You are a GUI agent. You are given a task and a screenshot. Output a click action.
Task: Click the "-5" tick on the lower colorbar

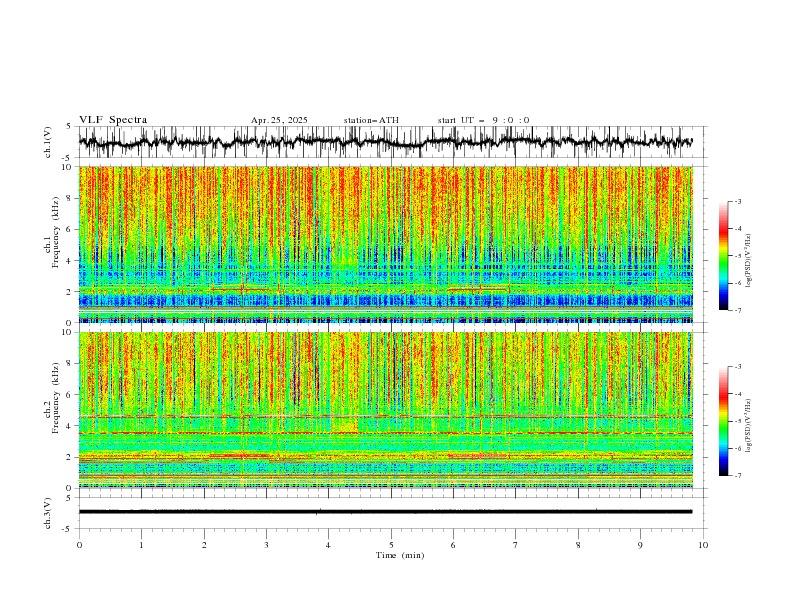pyautogui.click(x=737, y=421)
